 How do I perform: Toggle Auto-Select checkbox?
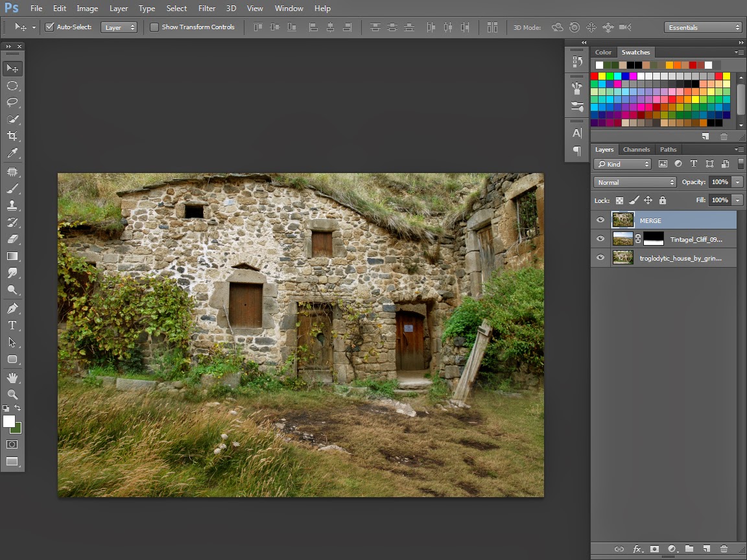point(49,27)
